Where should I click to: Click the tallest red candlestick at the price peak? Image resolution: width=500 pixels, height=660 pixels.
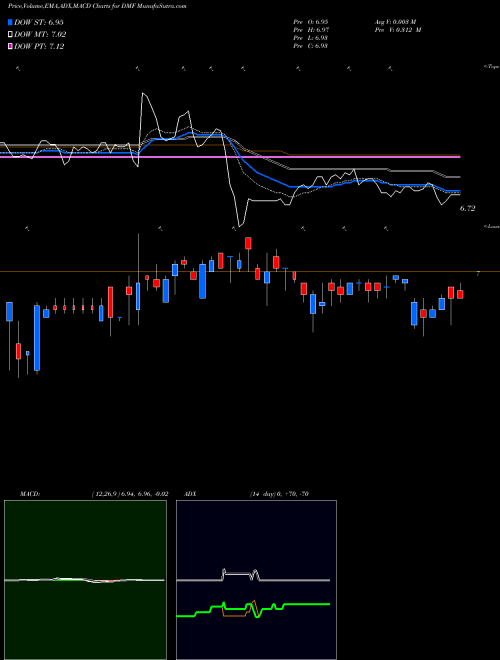(x=248, y=243)
